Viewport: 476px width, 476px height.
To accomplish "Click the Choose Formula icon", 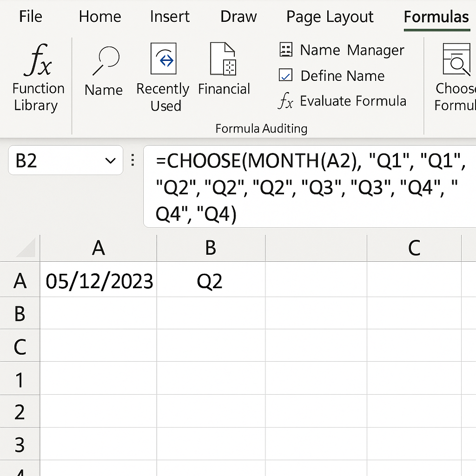I will [456, 59].
